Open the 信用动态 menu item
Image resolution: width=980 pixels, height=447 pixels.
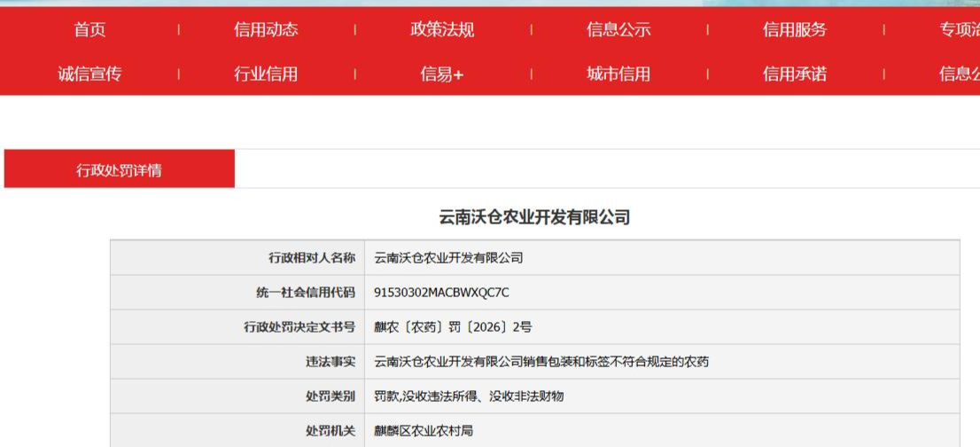(x=266, y=29)
